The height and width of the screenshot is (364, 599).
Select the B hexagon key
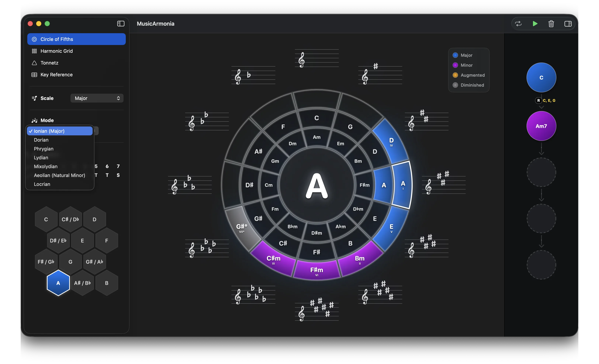(x=107, y=283)
